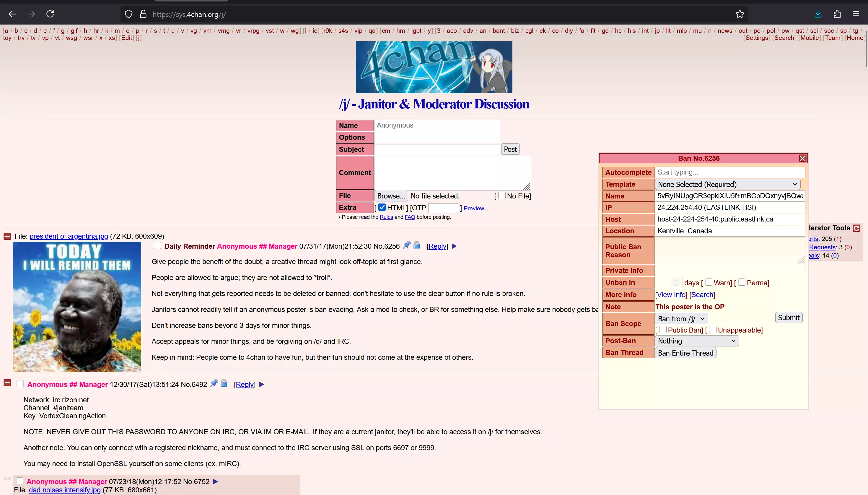
Task: Click the browser reload icon
Action: 50,14
